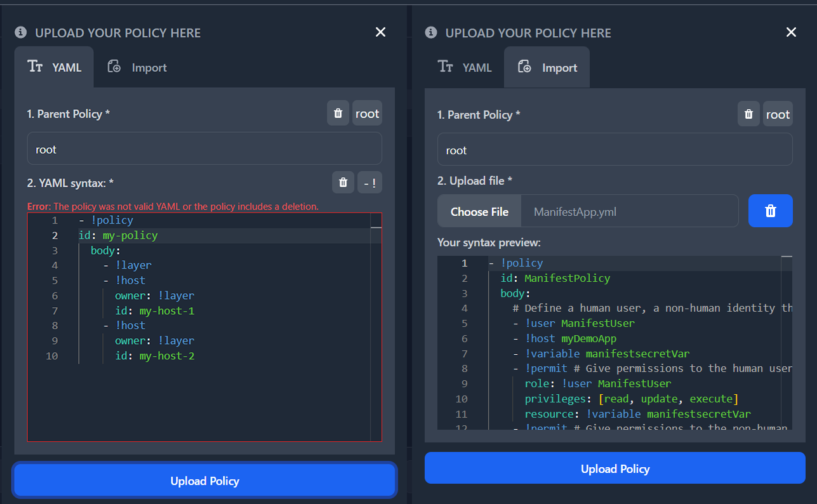The height and width of the screenshot is (504, 817).
Task: Click the Choose File button
Action: click(x=479, y=211)
